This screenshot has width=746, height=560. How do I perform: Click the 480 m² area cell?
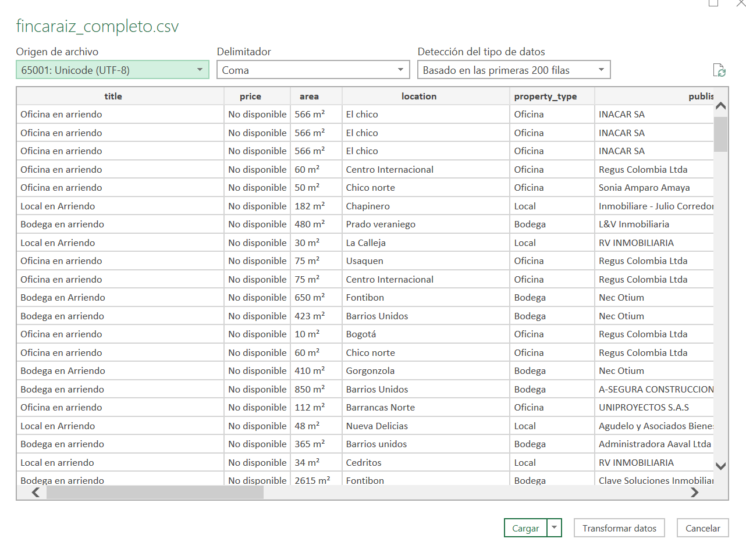click(x=316, y=224)
